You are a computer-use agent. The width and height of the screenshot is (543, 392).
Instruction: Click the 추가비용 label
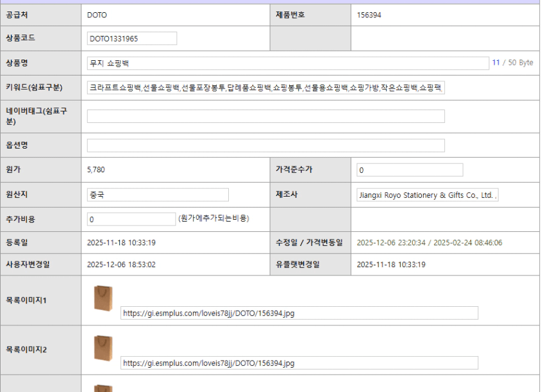[21, 219]
